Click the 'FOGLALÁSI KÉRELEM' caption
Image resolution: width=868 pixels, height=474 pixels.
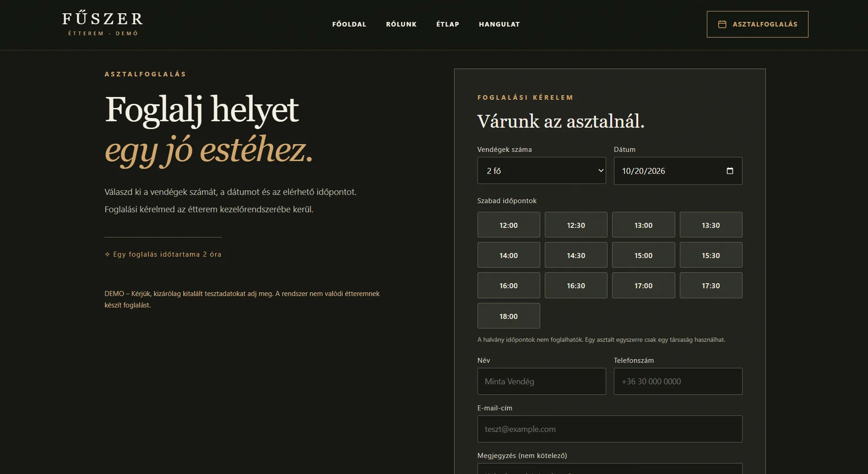pyautogui.click(x=525, y=97)
